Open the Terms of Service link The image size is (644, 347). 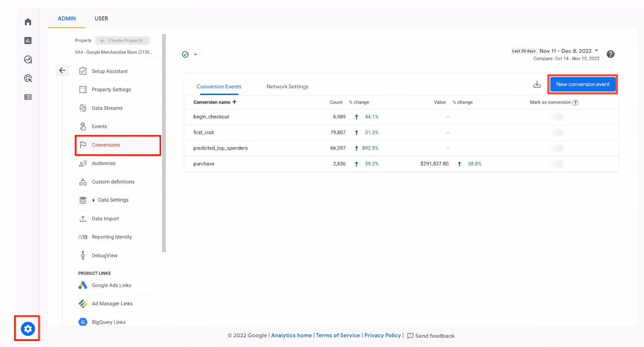pos(338,335)
